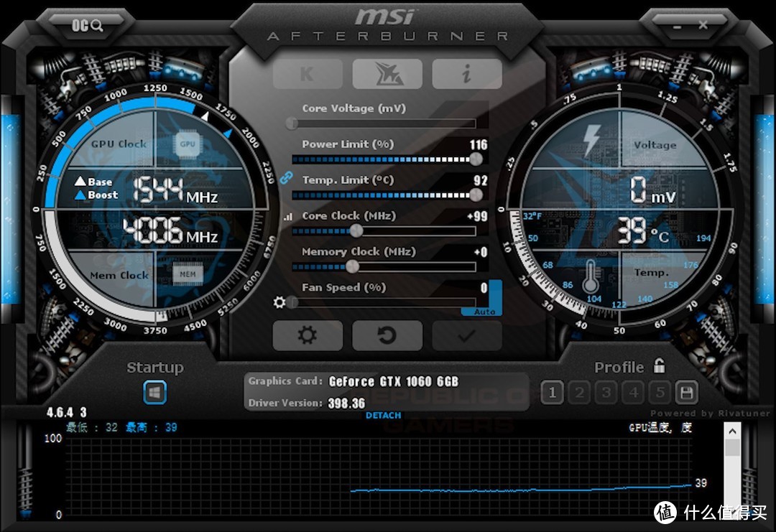Unlock the Profile padlock icon

click(x=659, y=366)
